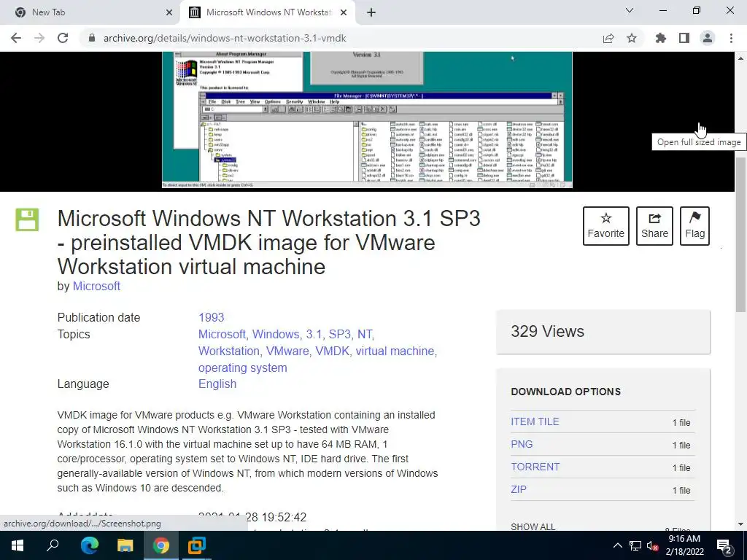The image size is (747, 560).
Task: Click the DOWNLOAD OPTIONS heading
Action: [565, 392]
